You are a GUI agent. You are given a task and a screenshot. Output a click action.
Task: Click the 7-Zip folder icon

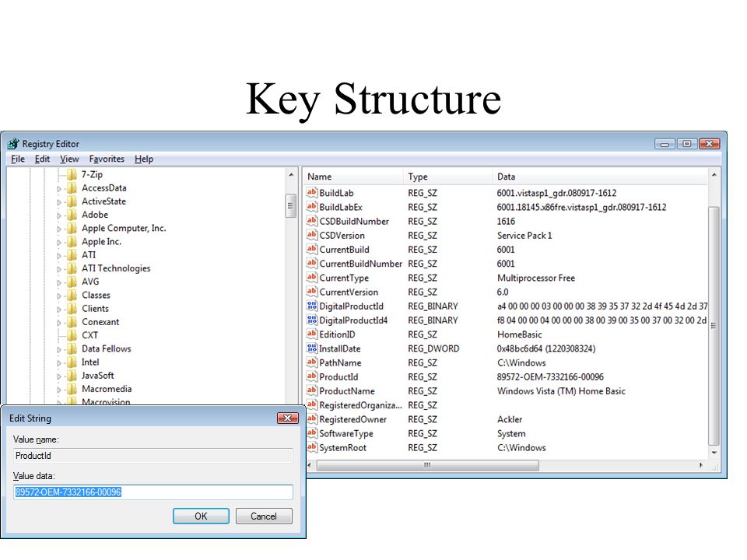[x=72, y=174]
